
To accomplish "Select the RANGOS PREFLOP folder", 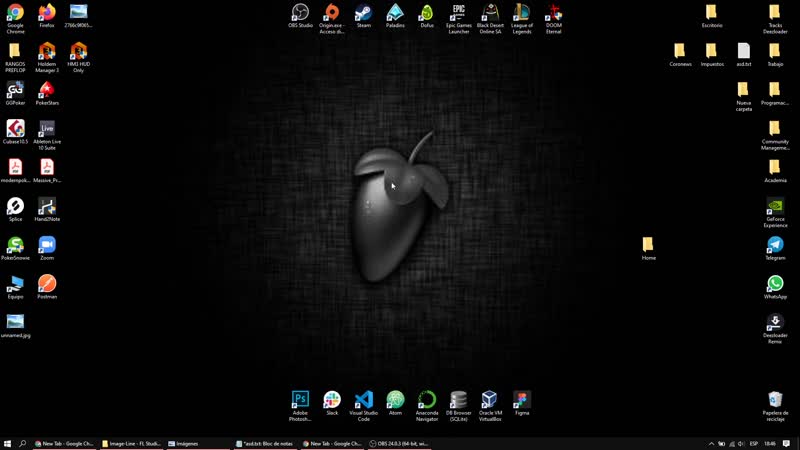I will tap(15, 51).
